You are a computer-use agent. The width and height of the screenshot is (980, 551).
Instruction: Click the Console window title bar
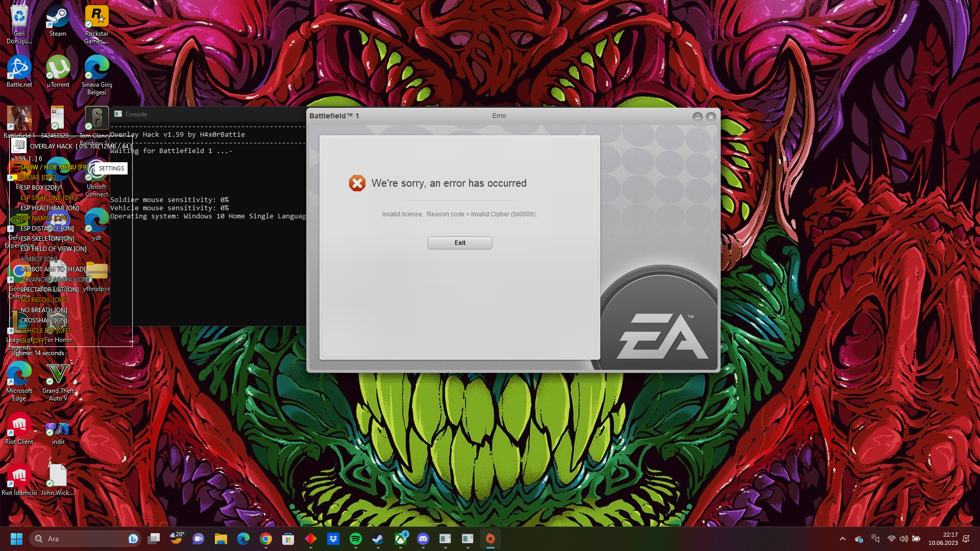[x=208, y=114]
